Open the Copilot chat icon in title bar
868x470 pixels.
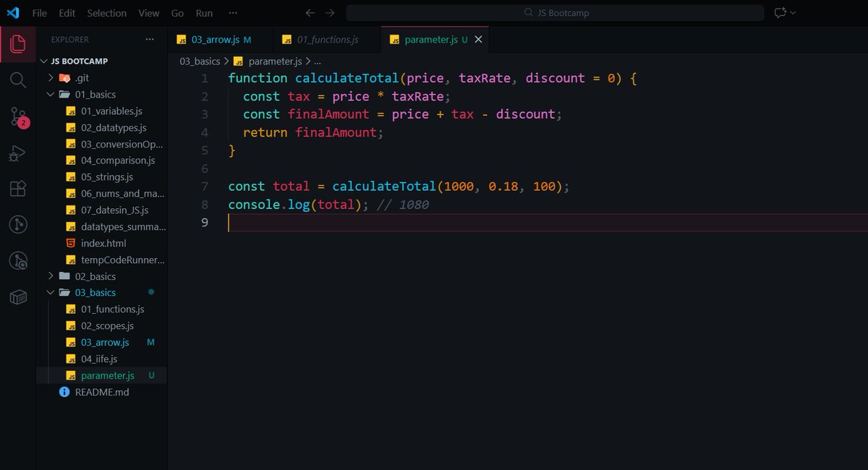(780, 13)
